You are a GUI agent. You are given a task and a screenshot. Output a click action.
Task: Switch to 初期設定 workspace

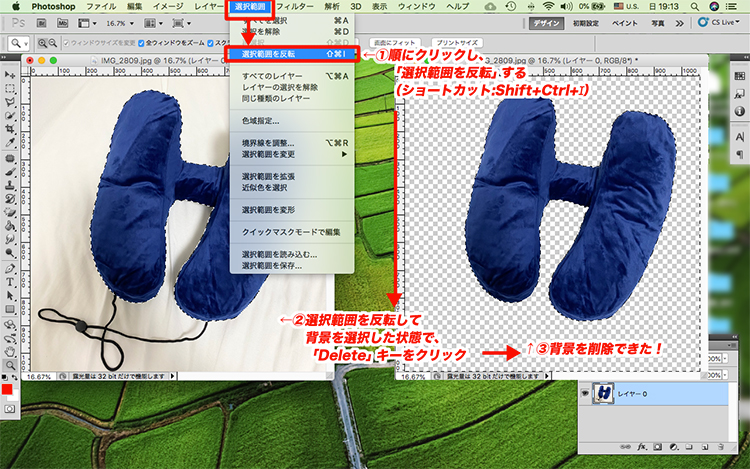pos(586,23)
